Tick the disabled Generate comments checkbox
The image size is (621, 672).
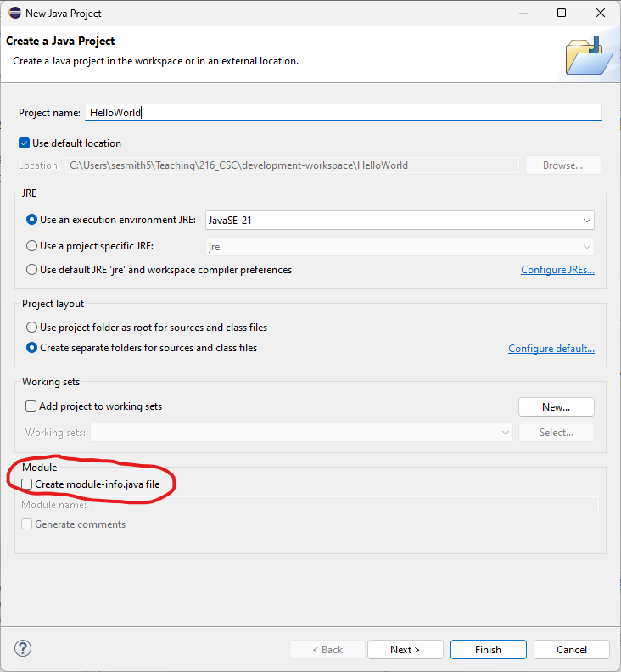click(27, 524)
